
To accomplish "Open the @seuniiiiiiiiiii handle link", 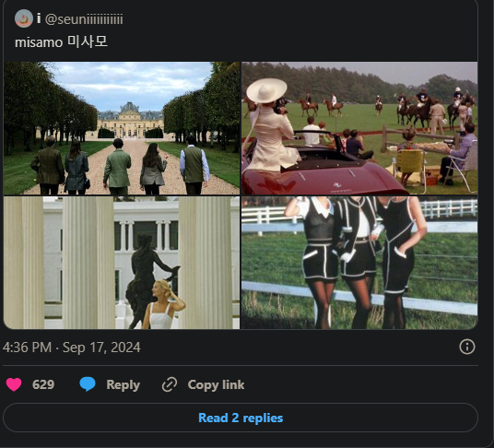I will 84,19.
